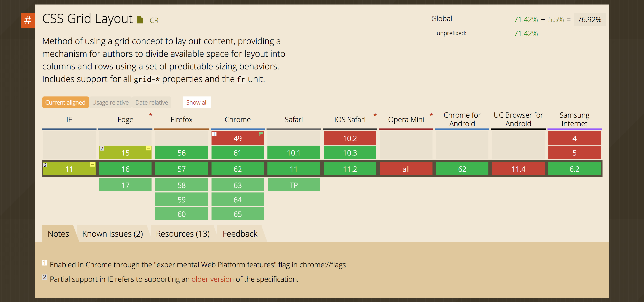Click the Opera Mini 'all' cell
Screen dimensions: 644x302
[406, 169]
